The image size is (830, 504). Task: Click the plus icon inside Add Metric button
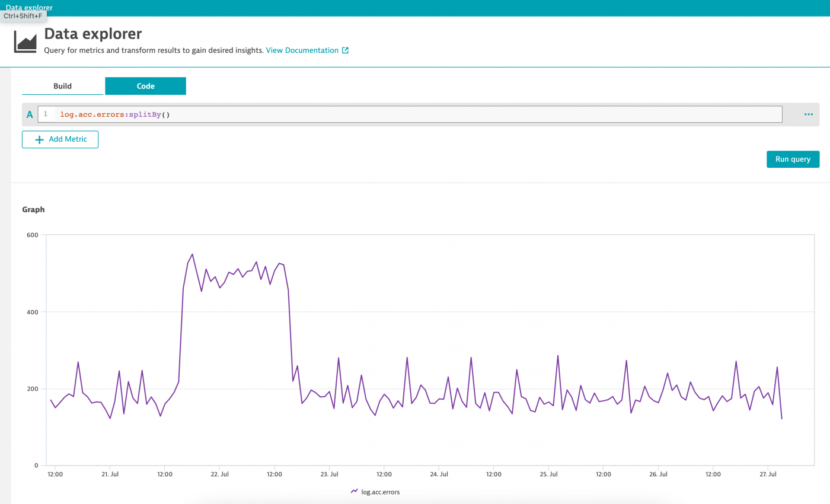coord(39,139)
